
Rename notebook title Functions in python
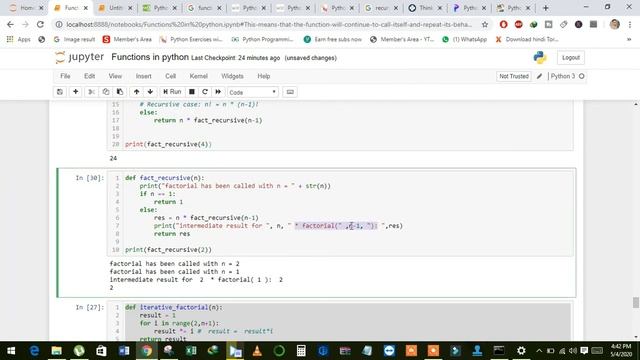(150, 57)
